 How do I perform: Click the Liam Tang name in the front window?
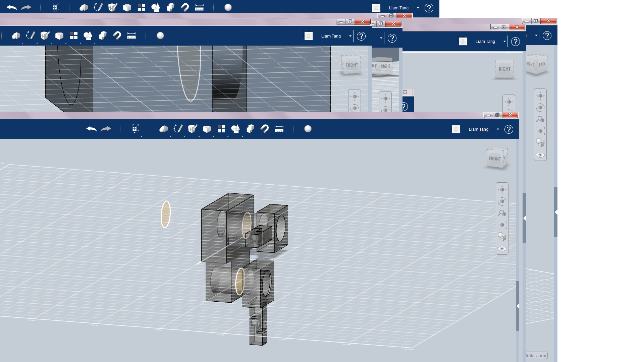coord(478,129)
